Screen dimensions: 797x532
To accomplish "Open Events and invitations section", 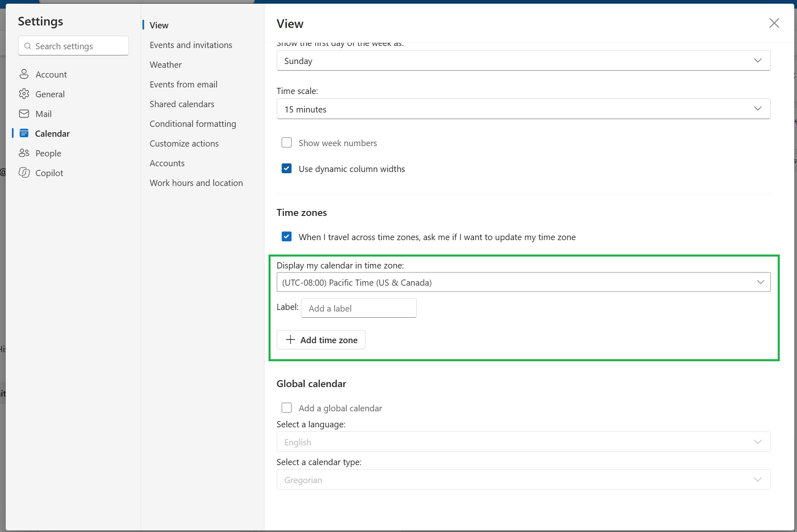I will pyautogui.click(x=191, y=45).
